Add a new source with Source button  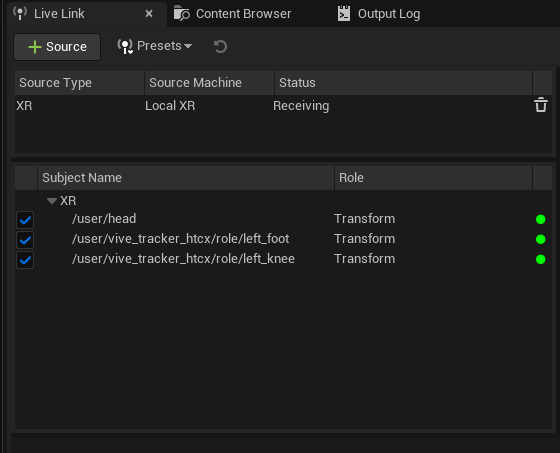[57, 47]
